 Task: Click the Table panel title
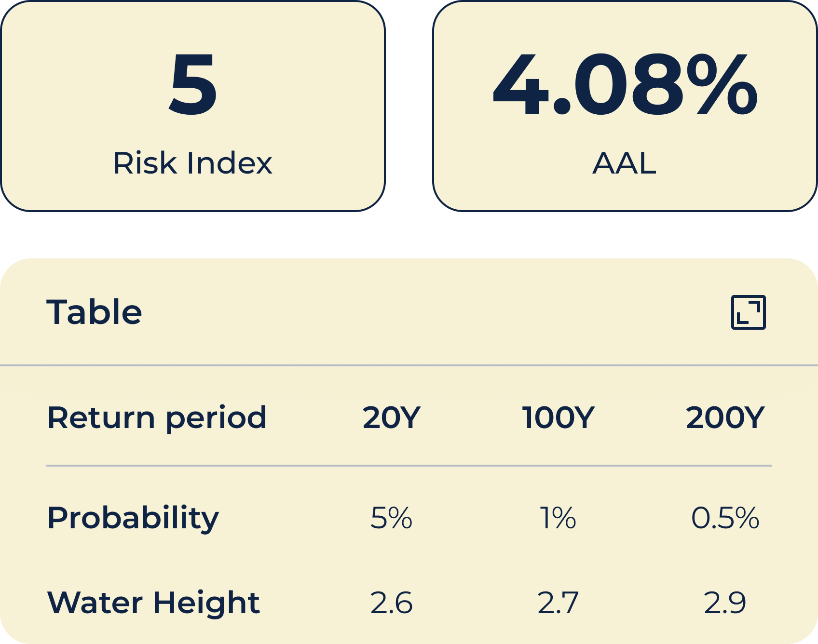tap(94, 312)
